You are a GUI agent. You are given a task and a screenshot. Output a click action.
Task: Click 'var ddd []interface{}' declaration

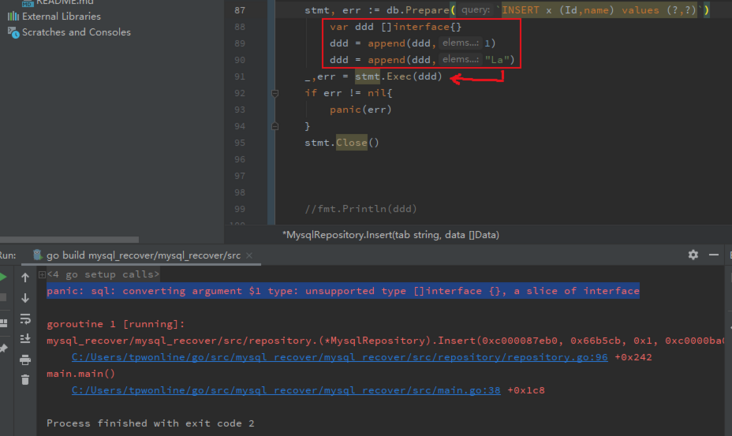(x=395, y=27)
